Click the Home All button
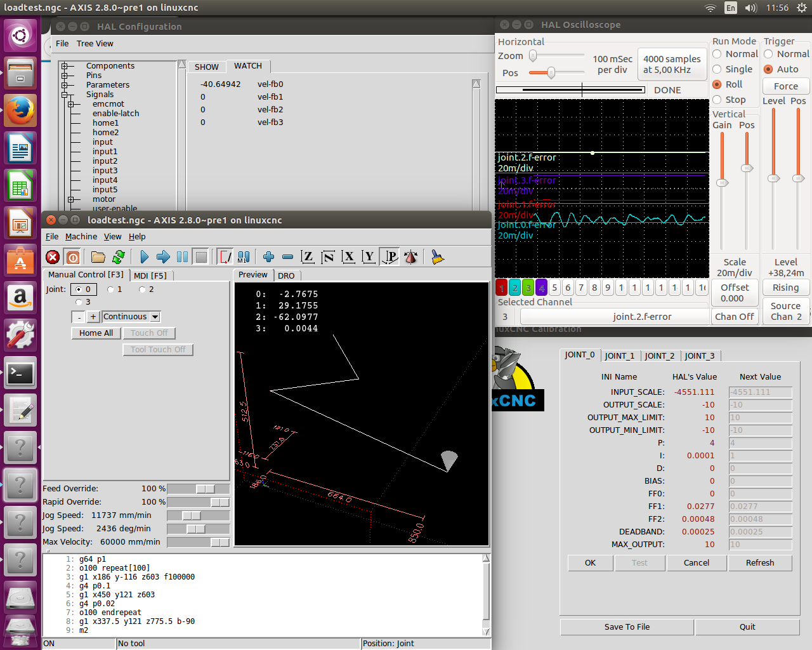This screenshot has width=812, height=650. click(96, 333)
